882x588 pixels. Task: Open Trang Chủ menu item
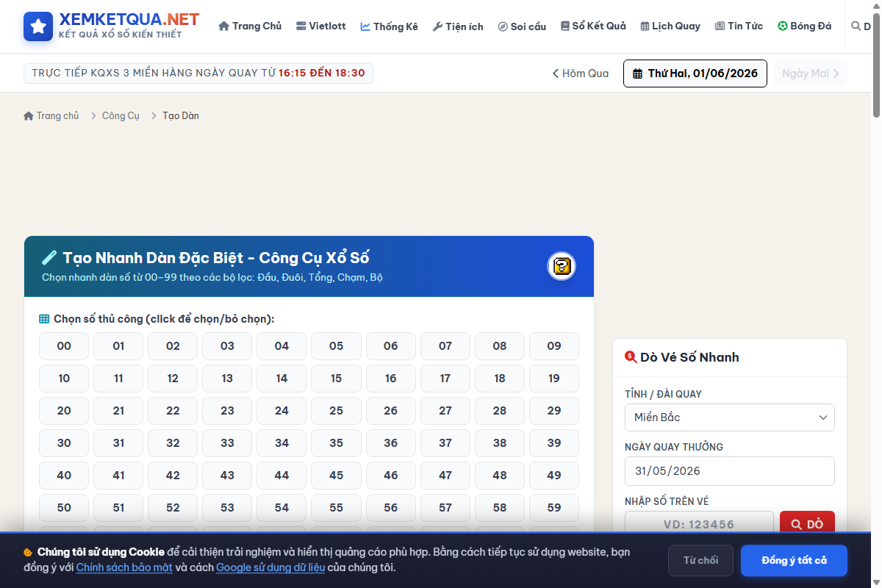click(250, 26)
